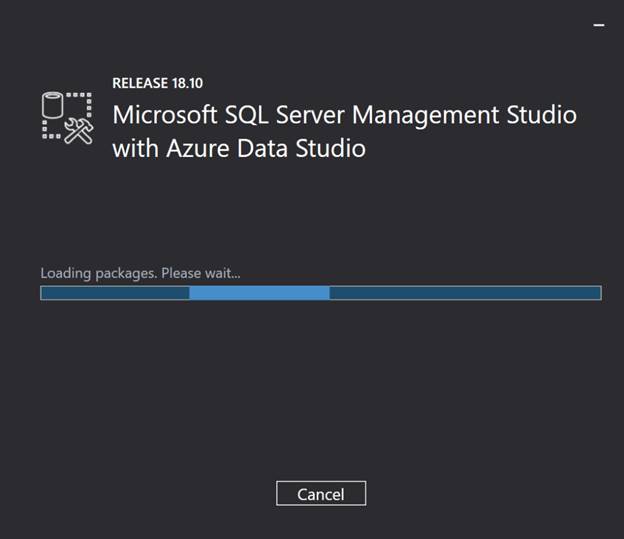Minimize the installer window
624x539 pixels.
(x=600, y=25)
